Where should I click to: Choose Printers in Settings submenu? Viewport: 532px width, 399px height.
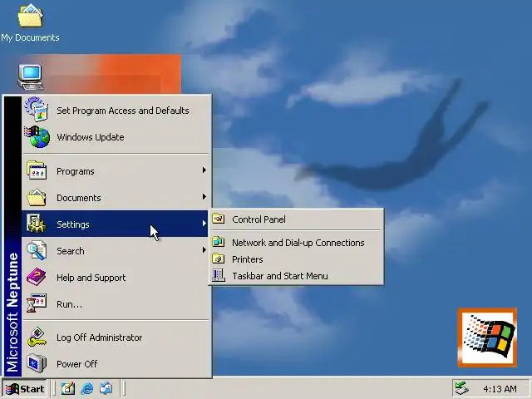pos(296,259)
